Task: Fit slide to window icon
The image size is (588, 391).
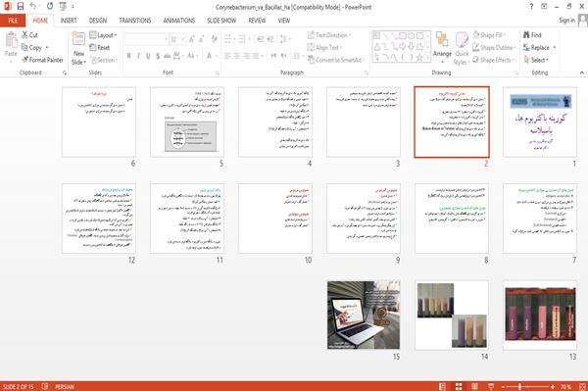Action: pyautogui.click(x=582, y=386)
